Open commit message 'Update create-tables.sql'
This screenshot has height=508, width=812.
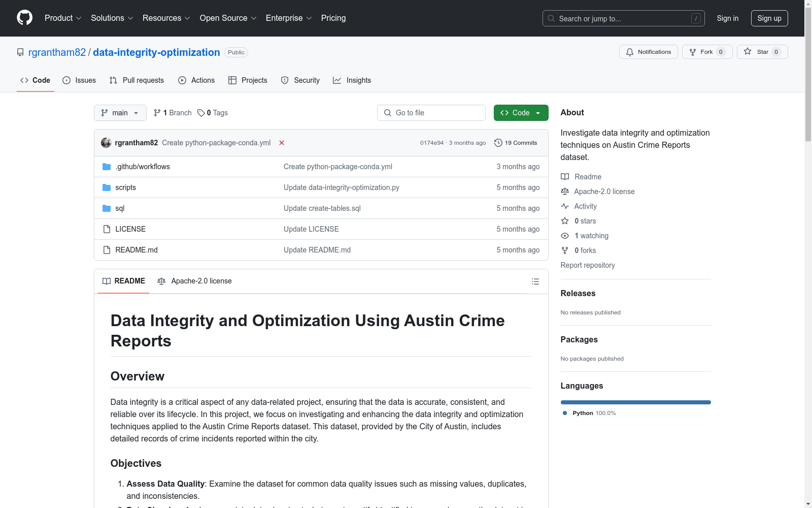pyautogui.click(x=322, y=208)
